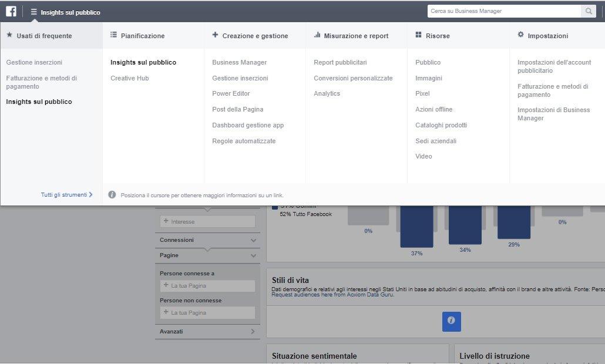Open Pubblico under Risorse
This screenshot has height=364, width=605.
coord(428,62)
